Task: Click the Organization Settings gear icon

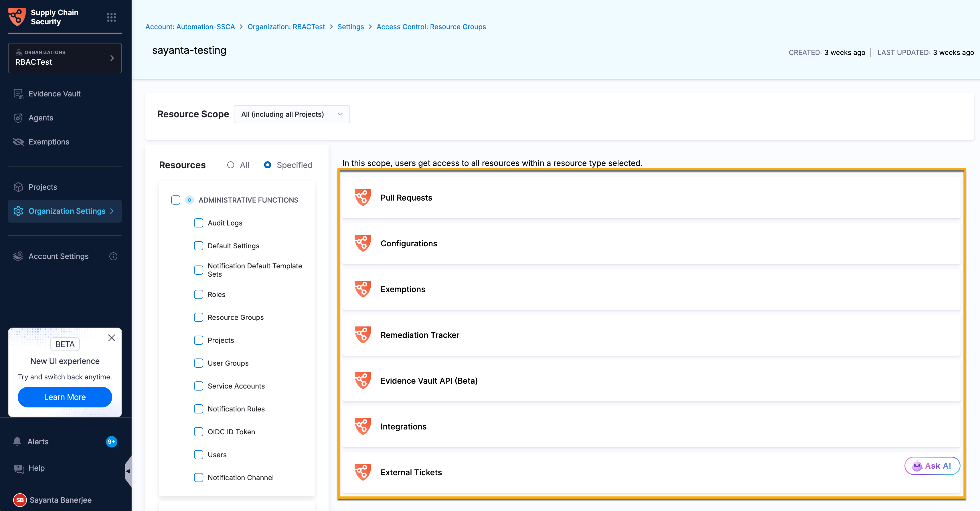Action: click(x=18, y=211)
